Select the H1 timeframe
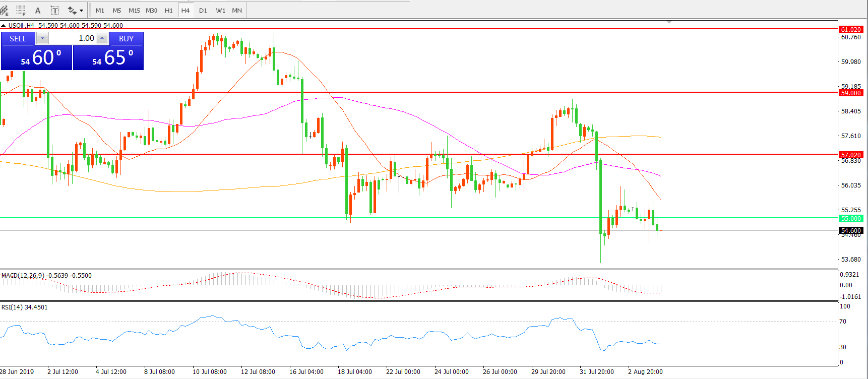The width and height of the screenshot is (868, 379). click(169, 10)
